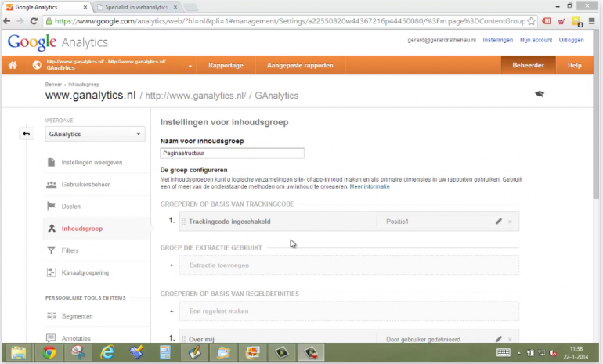Open Internet Explorer from the taskbar
Image resolution: width=603 pixels, height=364 pixels.
point(107,352)
